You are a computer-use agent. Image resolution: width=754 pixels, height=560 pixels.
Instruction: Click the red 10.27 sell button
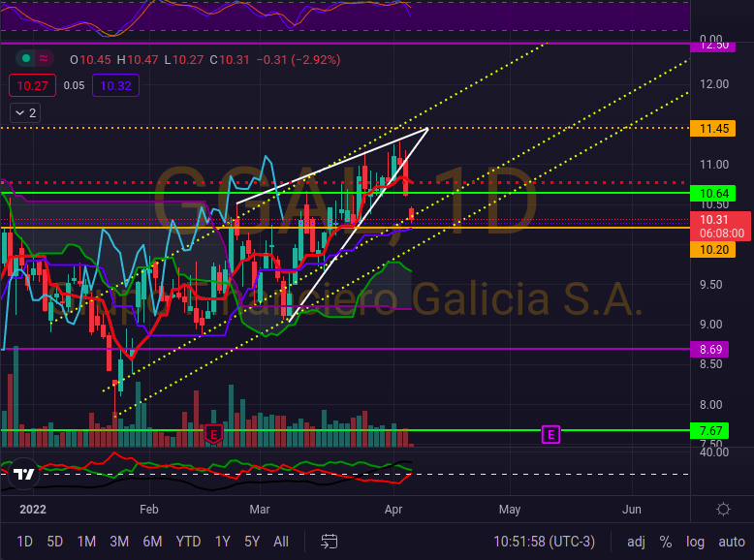pos(30,86)
